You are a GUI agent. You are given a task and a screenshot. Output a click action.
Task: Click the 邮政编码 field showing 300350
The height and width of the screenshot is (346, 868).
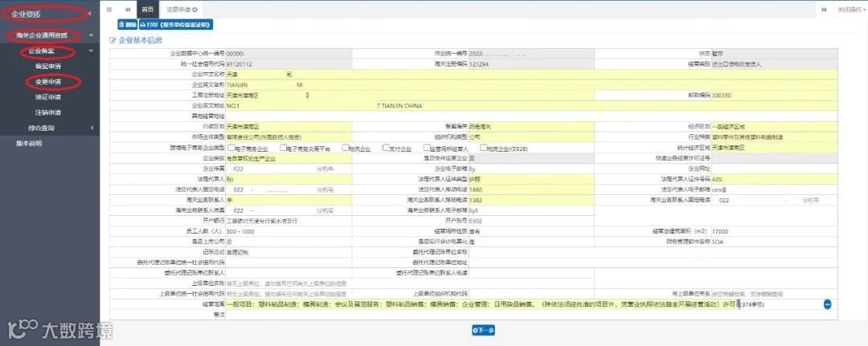774,95
